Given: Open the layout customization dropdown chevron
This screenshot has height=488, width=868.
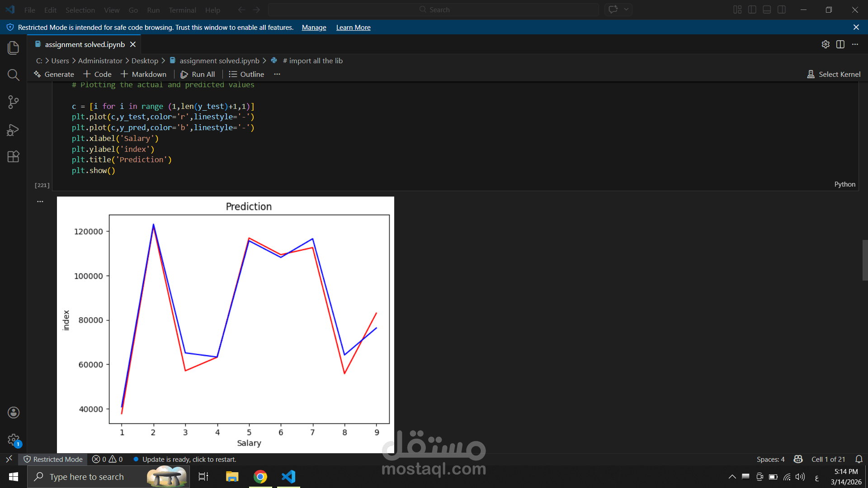Looking at the screenshot, I should pos(627,9).
